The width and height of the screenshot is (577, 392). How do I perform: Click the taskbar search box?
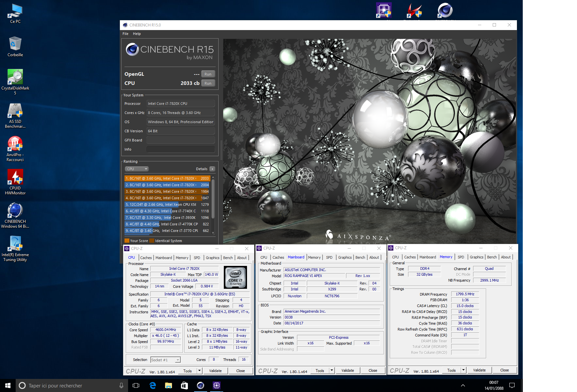coord(72,385)
